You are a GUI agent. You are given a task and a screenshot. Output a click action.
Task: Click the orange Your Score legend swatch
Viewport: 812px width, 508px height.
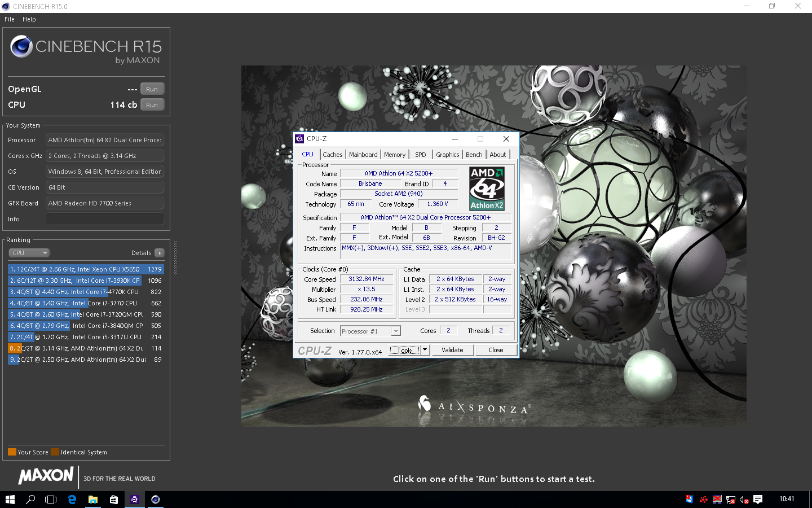12,452
